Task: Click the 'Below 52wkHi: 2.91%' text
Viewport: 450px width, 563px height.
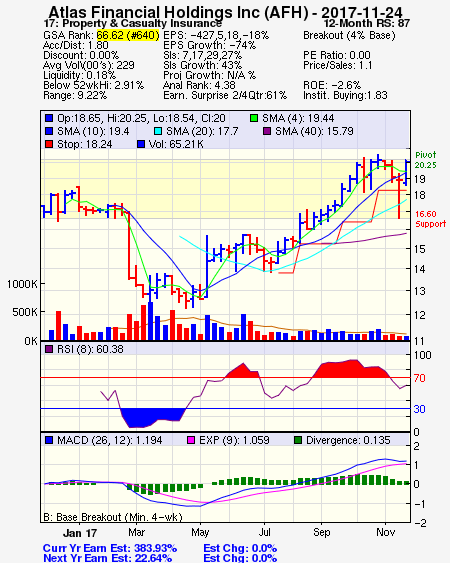Action: click(93, 85)
